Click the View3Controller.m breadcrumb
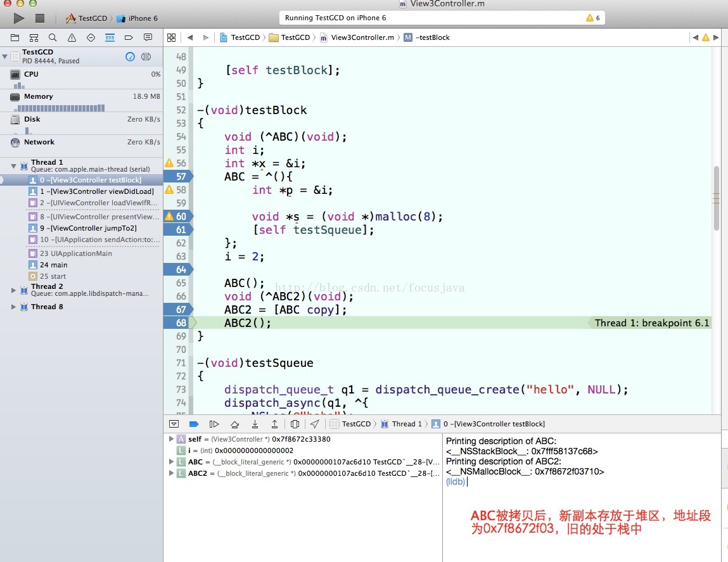728x562 pixels. pos(357,37)
